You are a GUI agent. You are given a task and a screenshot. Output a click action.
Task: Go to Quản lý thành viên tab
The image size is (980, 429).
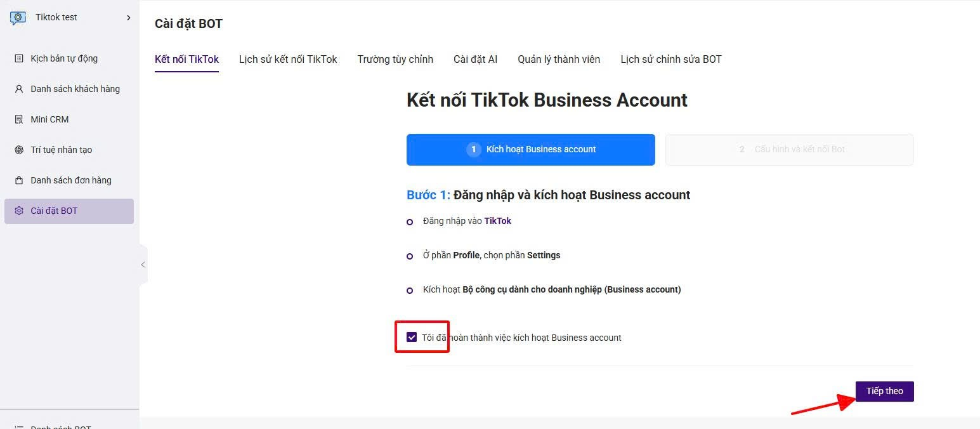[558, 59]
